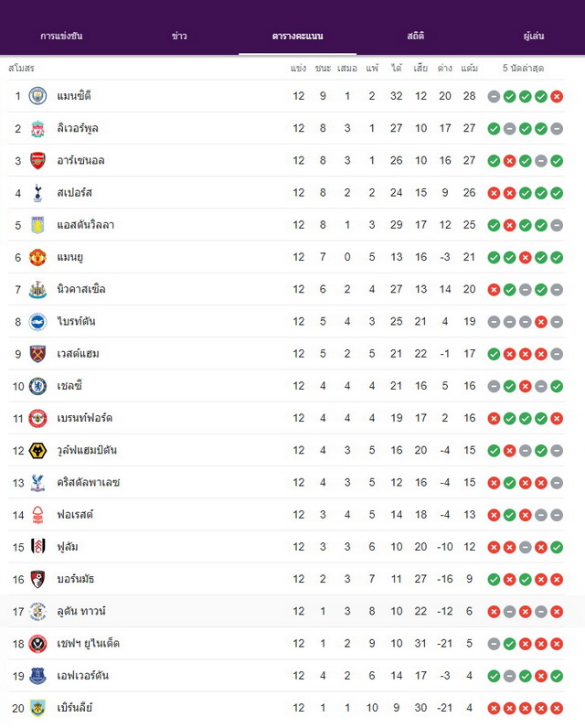Open the สถิติ statistics tab
Image resolution: width=585 pixels, height=728 pixels.
416,37
